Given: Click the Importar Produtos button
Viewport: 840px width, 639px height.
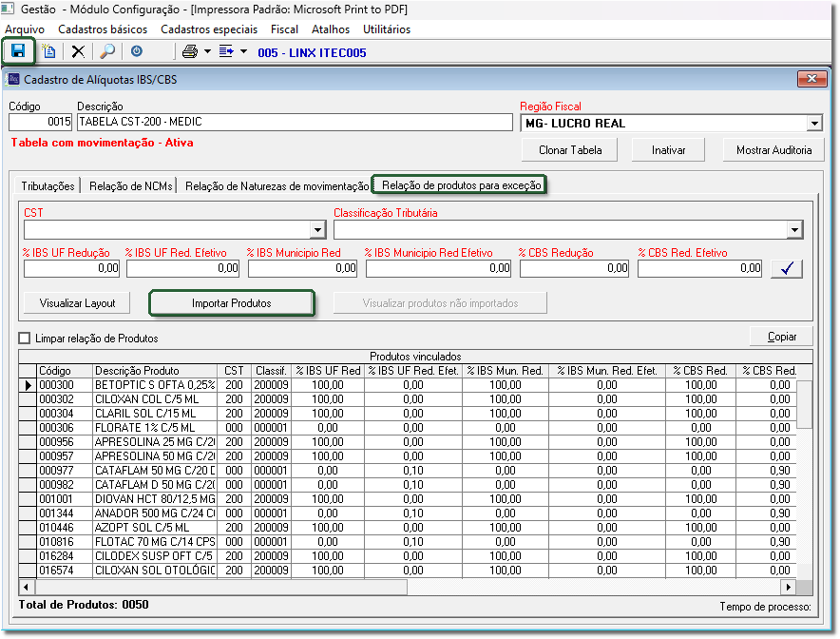Looking at the screenshot, I should (232, 303).
